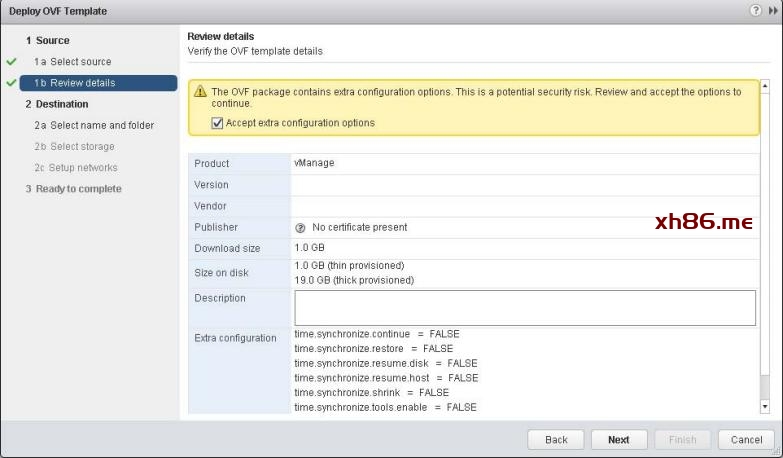Click green checkmark beside Review details
Screen dimensions: 783x458
11,83
